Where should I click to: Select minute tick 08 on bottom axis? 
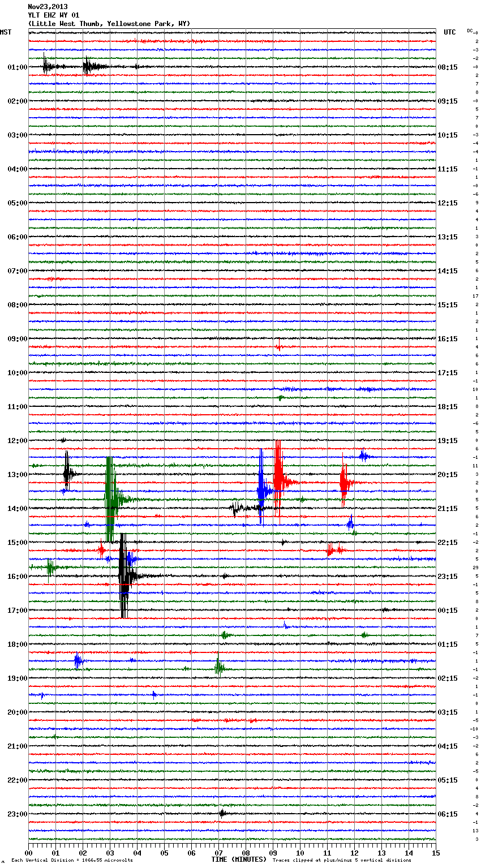(246, 853)
